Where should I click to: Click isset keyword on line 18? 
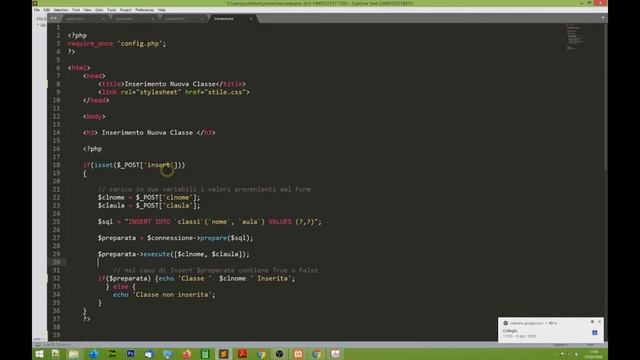pyautogui.click(x=104, y=165)
